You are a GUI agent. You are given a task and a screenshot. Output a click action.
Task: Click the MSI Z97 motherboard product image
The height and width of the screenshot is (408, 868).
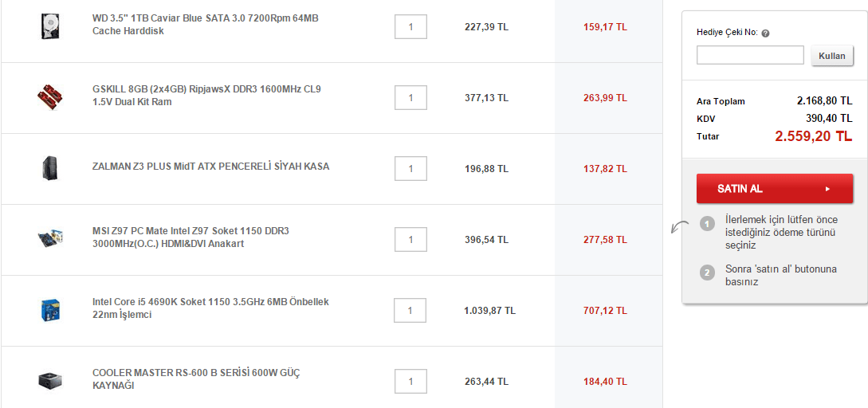pyautogui.click(x=49, y=237)
